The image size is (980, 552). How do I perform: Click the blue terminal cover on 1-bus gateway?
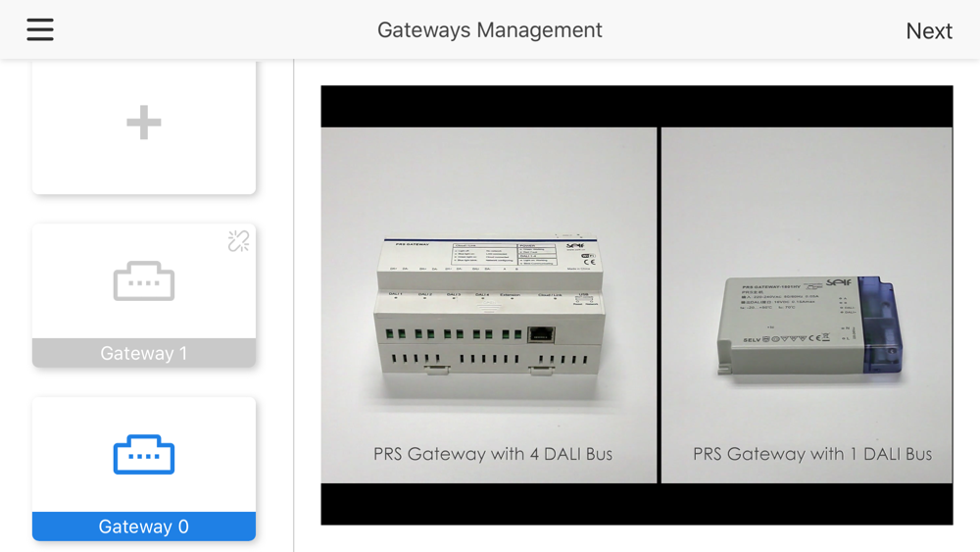coord(880,326)
